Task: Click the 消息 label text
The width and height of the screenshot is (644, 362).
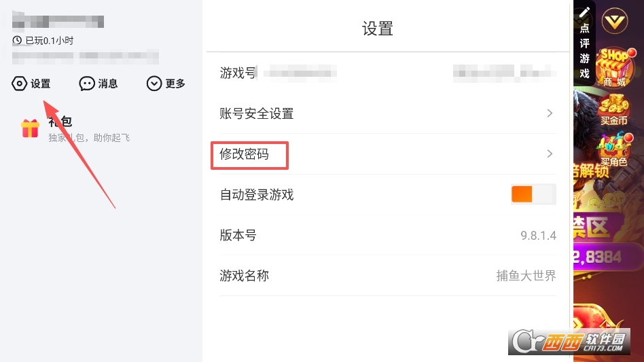Action: click(x=108, y=84)
